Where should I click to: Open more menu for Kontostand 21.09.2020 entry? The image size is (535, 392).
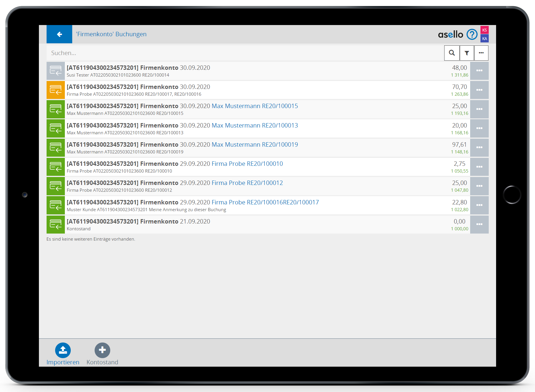coord(479,224)
